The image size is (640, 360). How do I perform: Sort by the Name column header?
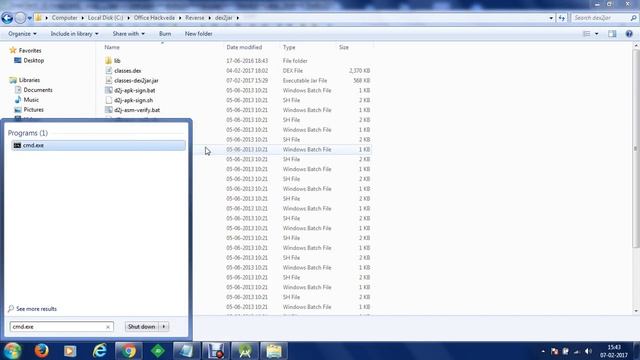point(112,47)
